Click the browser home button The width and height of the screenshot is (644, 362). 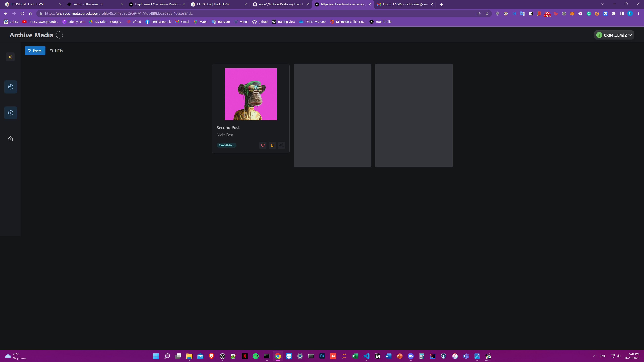point(31,13)
